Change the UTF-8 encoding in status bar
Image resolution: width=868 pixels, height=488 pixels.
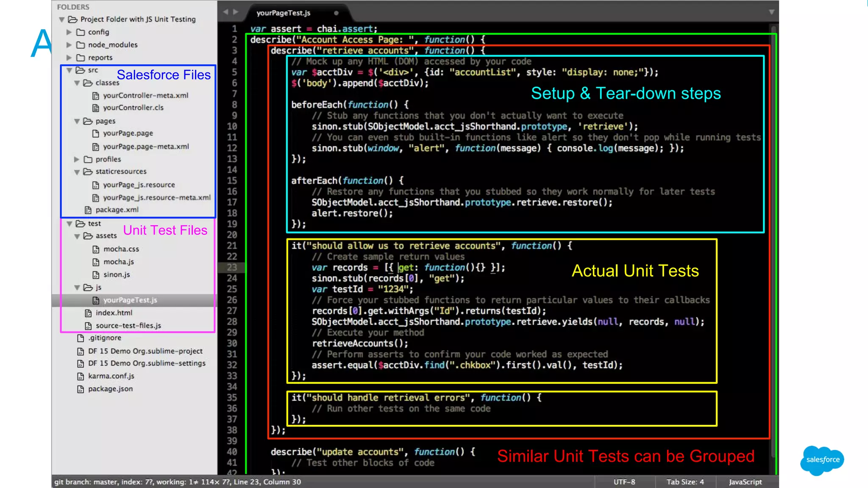[x=624, y=482]
